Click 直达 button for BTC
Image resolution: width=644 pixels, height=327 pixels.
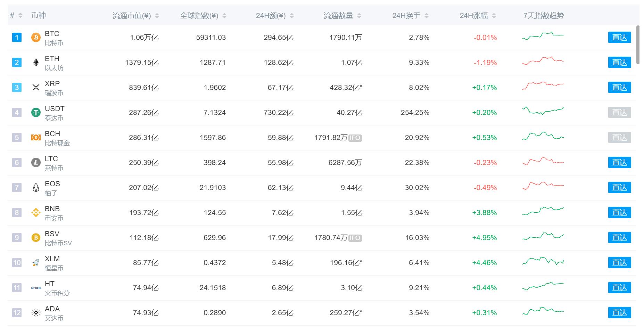click(x=619, y=37)
